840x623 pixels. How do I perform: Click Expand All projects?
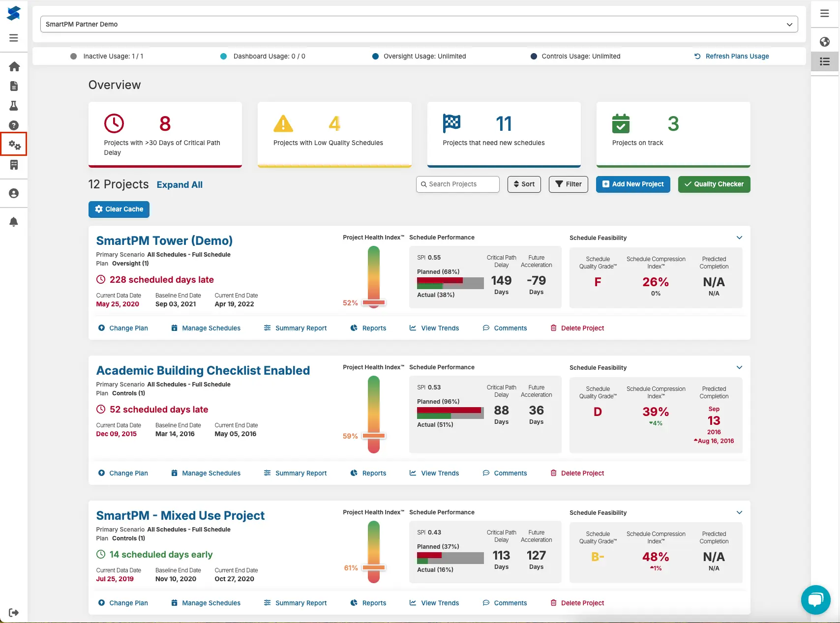(x=180, y=184)
